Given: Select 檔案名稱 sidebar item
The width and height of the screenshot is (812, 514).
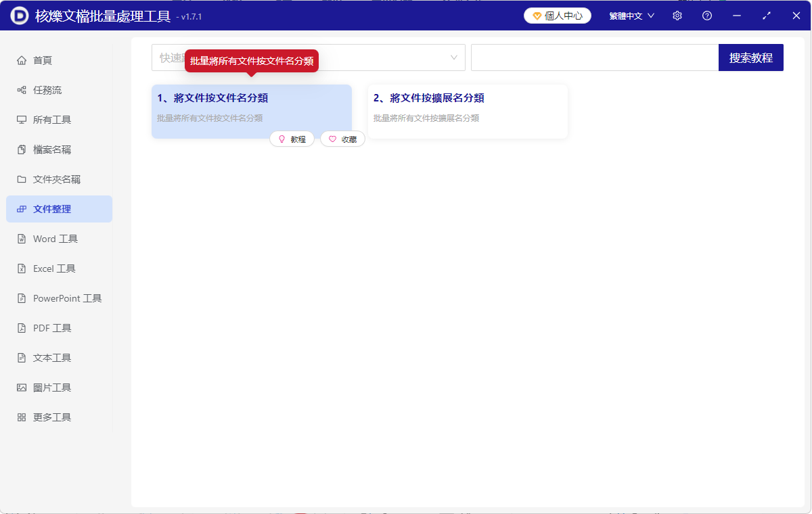Looking at the screenshot, I should [x=60, y=149].
